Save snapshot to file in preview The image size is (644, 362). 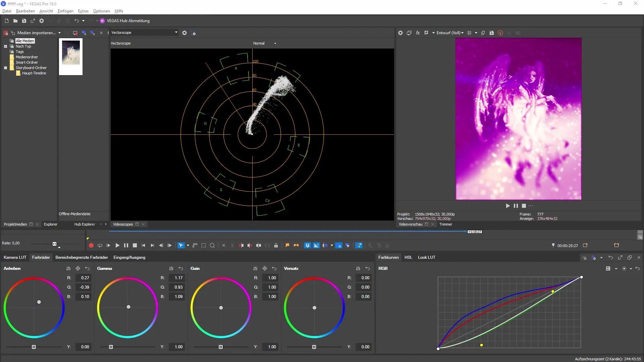(x=491, y=33)
